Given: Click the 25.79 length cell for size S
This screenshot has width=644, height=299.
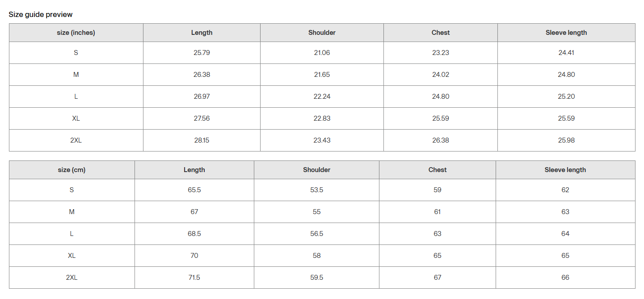Looking at the screenshot, I should 202,53.
